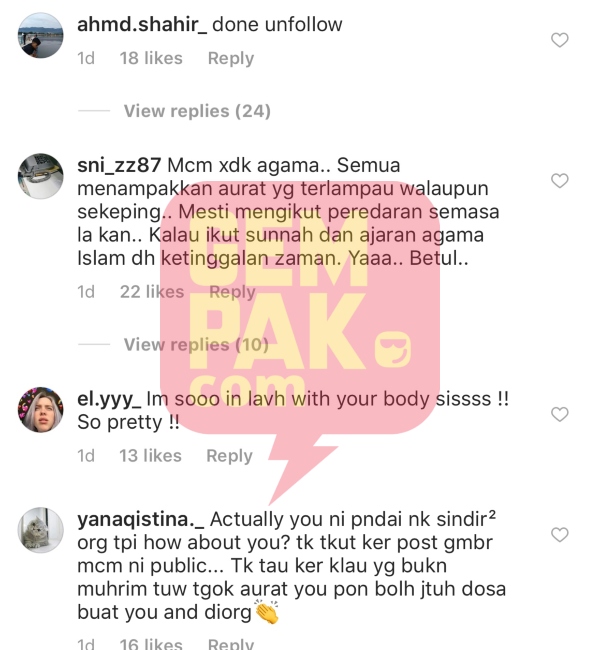Reply to sni_zz87 comment
This screenshot has width=600, height=650.
coord(232,292)
